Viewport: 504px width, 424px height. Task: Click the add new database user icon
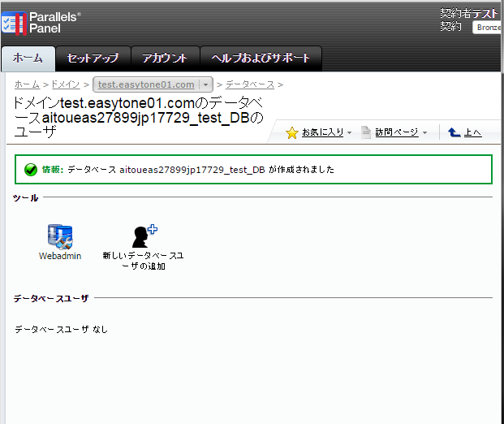(144, 236)
